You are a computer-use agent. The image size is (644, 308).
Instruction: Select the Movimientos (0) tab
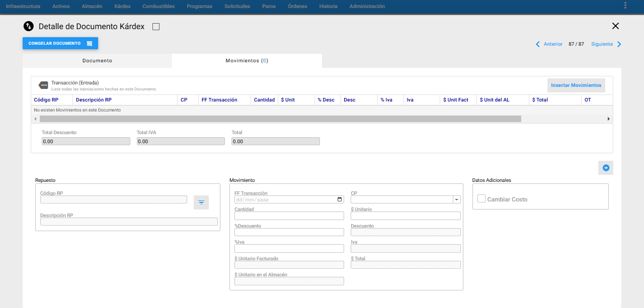(x=247, y=61)
